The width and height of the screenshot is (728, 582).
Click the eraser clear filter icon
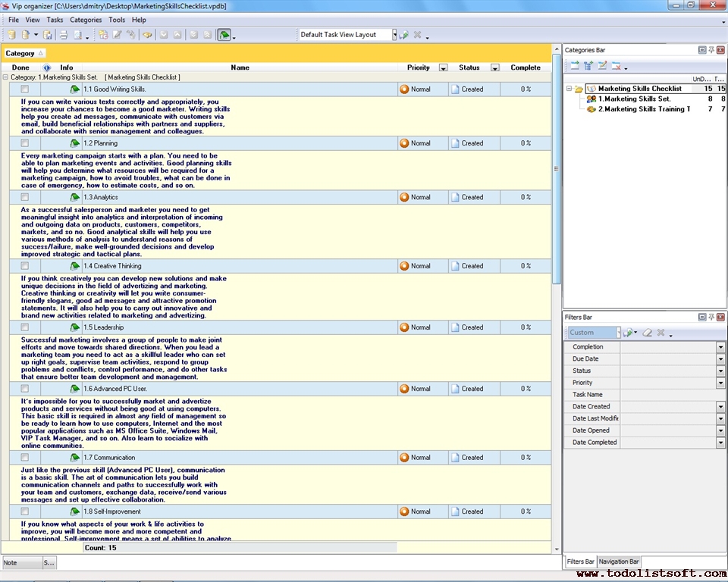[647, 333]
